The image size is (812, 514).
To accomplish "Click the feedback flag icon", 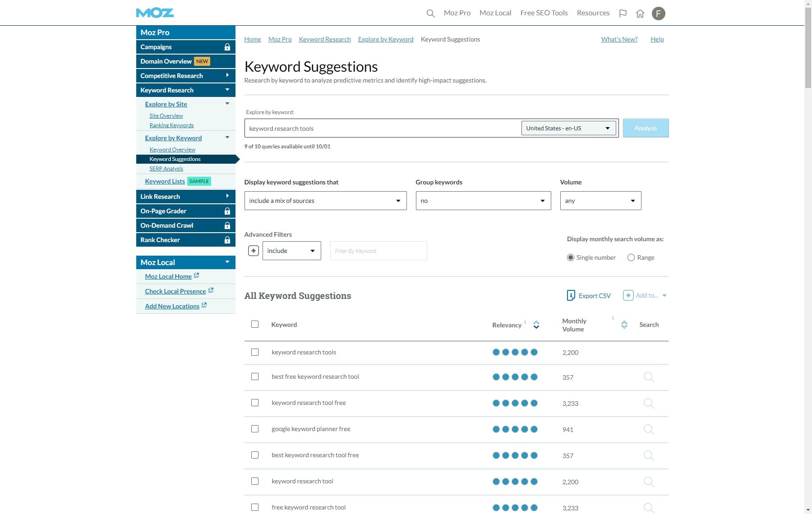I will [x=623, y=13].
